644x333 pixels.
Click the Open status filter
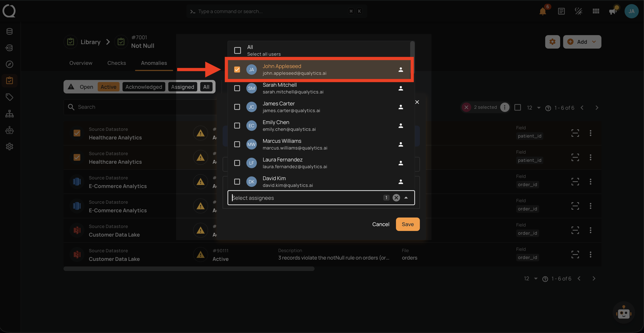(x=86, y=87)
